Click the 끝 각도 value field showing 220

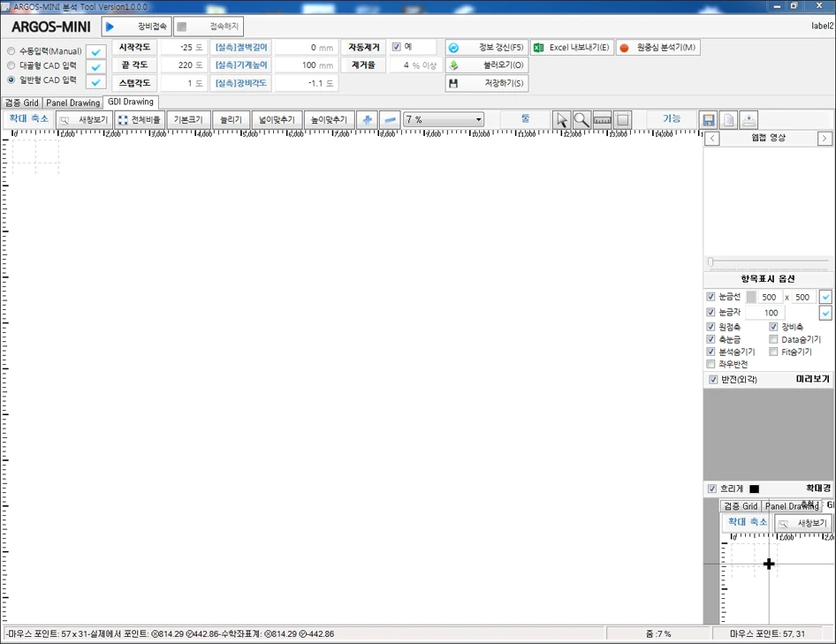click(185, 65)
